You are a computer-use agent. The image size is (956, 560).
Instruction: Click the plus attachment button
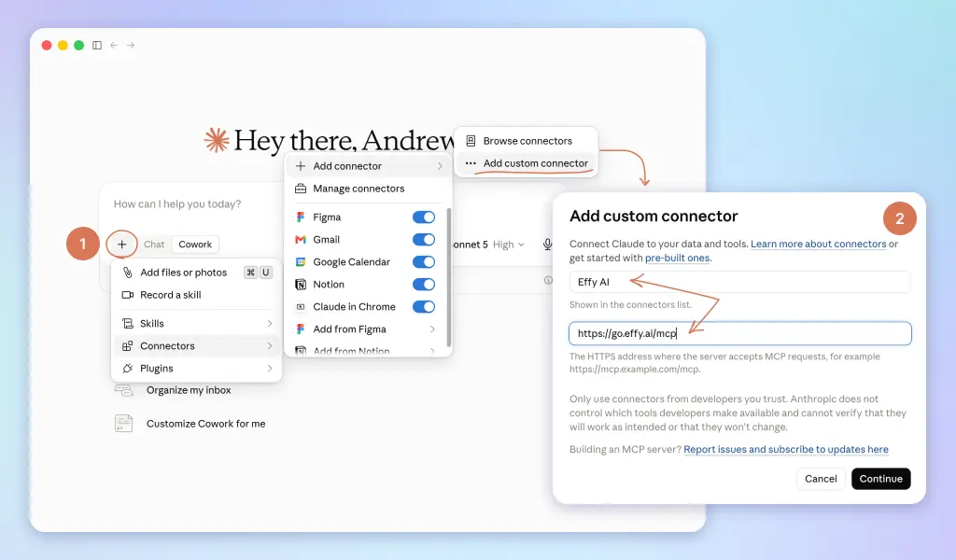pyautogui.click(x=122, y=245)
